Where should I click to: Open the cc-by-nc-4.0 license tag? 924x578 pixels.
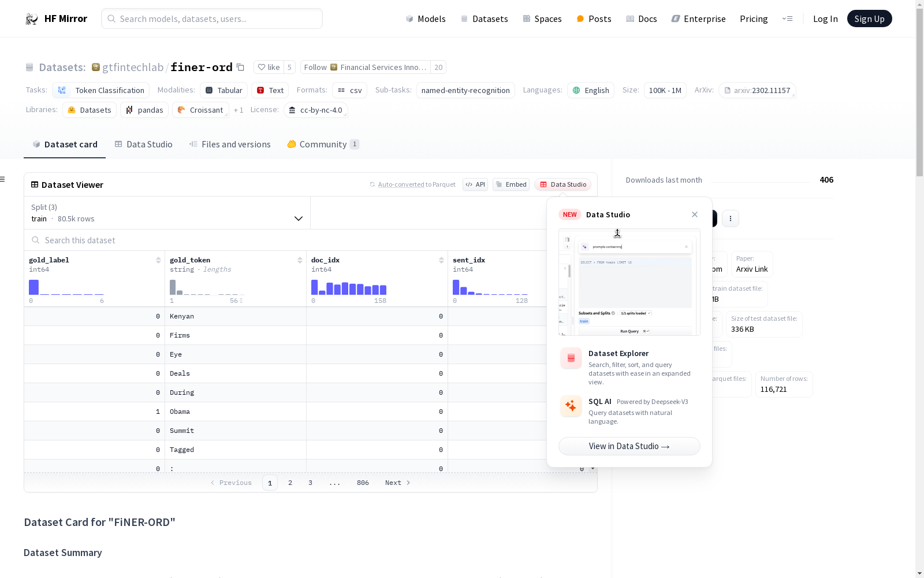click(x=316, y=110)
